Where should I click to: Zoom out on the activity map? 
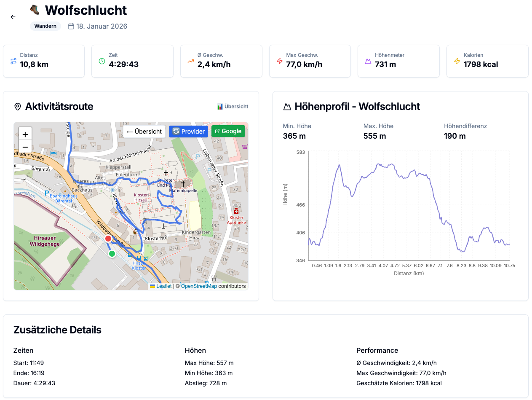[x=25, y=147]
